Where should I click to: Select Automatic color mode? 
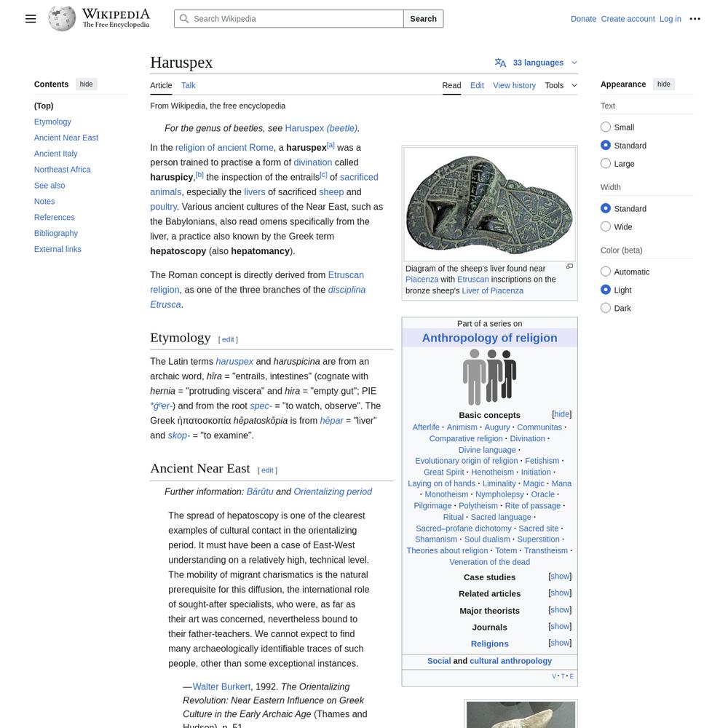606,271
